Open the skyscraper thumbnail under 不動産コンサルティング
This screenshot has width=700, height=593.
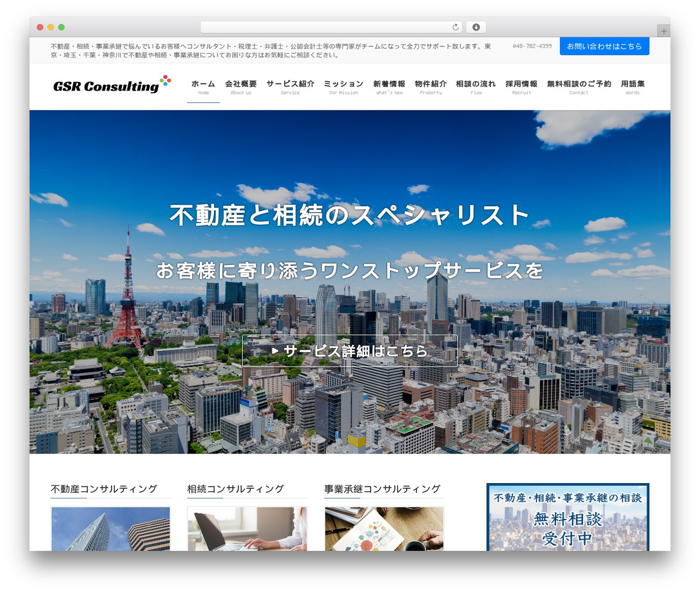[110, 528]
